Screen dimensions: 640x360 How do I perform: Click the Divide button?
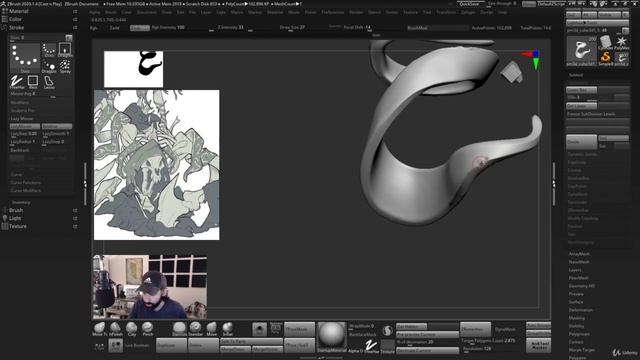click(581, 142)
